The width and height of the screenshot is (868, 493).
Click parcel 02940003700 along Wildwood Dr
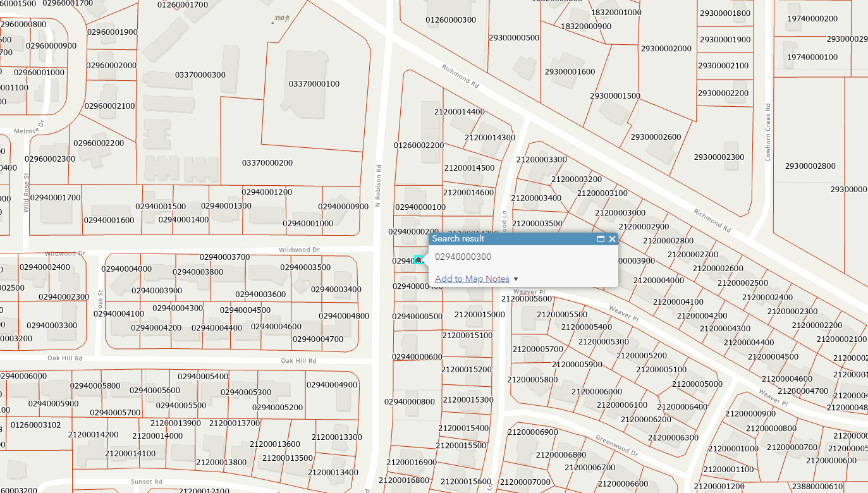224,257
